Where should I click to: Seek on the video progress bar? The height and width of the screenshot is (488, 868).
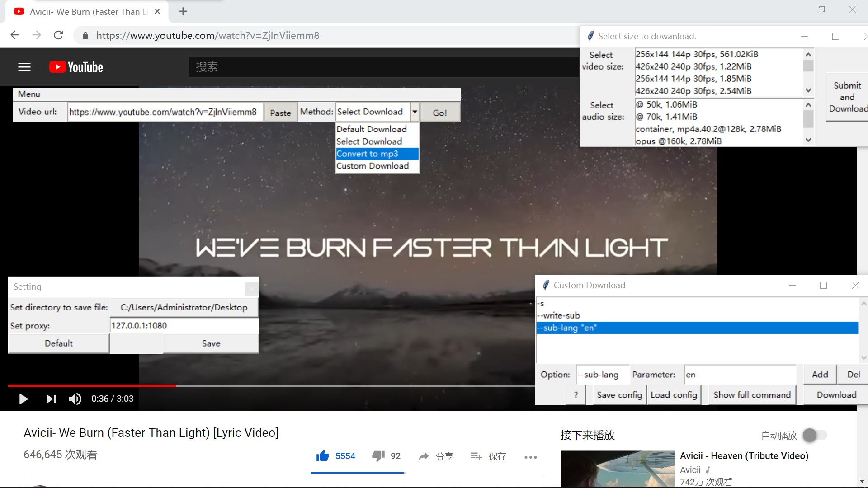coord(316,385)
